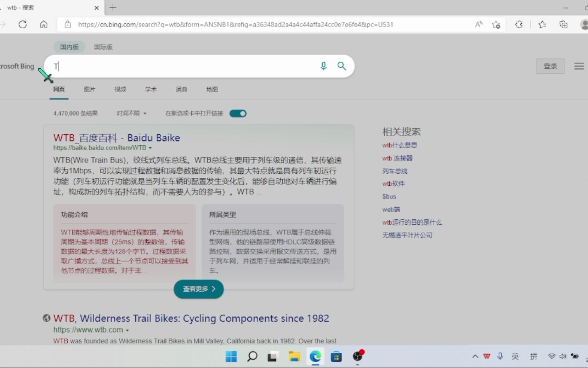Viewport: 588px width, 368px height.
Task: Switch to 地图 search tab
Action: point(212,89)
